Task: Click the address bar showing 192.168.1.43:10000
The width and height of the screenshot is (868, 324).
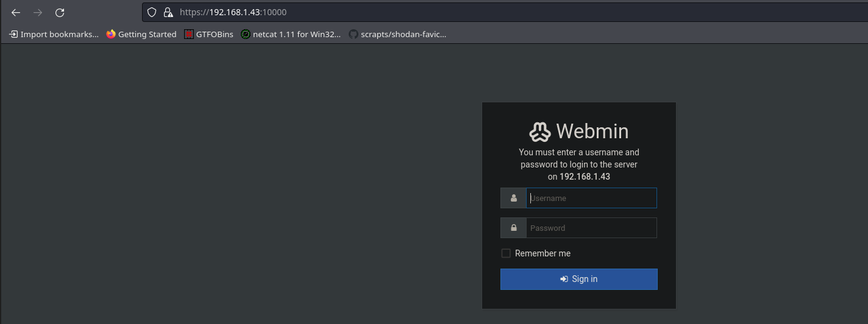Action: tap(505, 12)
